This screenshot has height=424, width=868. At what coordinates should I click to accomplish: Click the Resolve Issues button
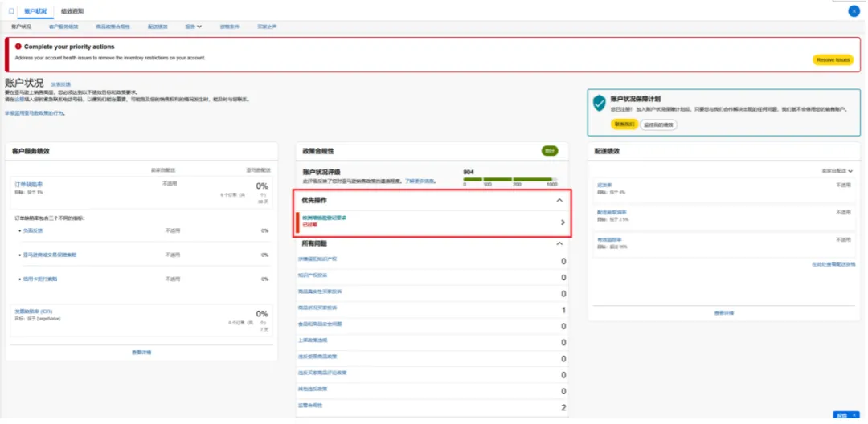pyautogui.click(x=833, y=59)
